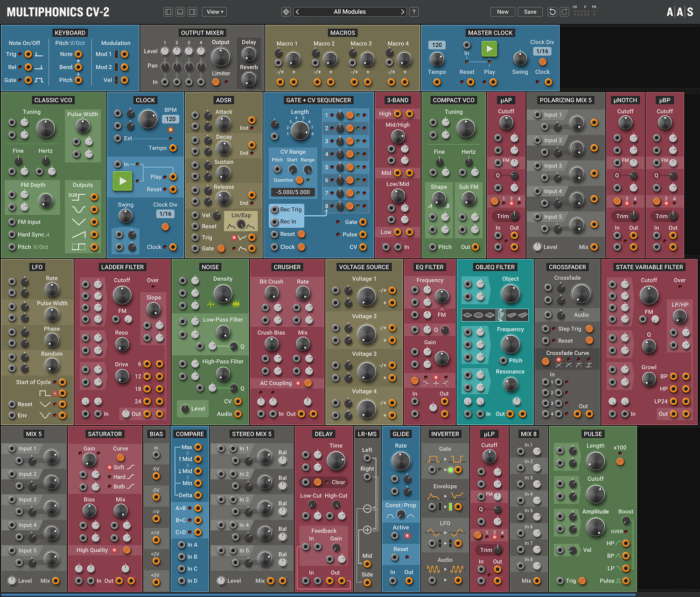Click the Save button
This screenshot has width=700, height=597.
coord(530,12)
